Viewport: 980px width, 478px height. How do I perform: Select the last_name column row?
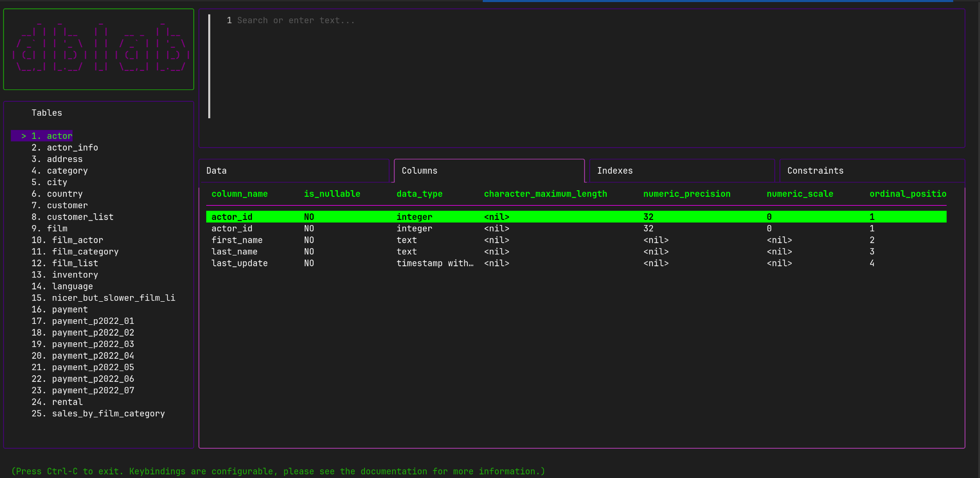576,252
